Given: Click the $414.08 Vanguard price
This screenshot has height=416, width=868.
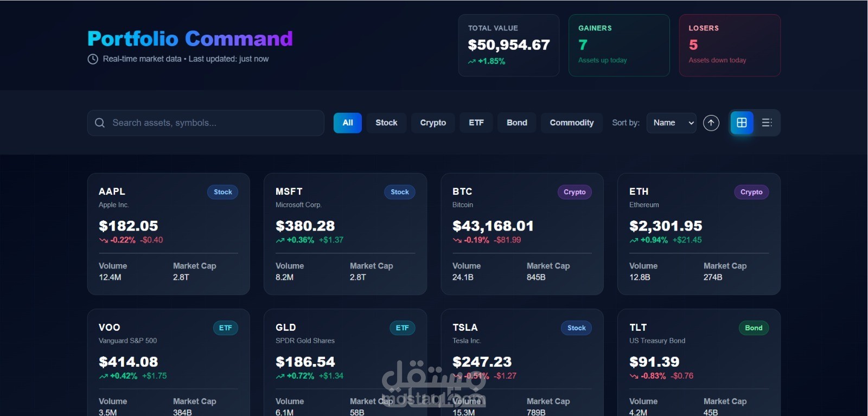Looking at the screenshot, I should [129, 362].
